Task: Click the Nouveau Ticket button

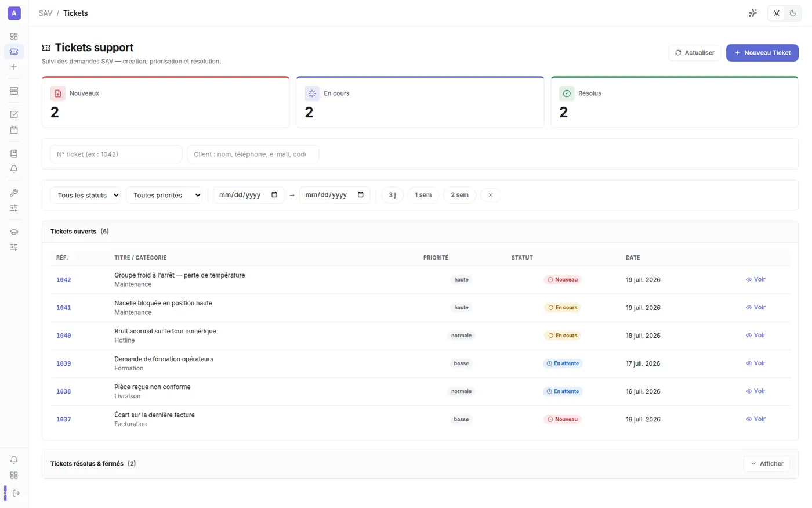Action: (762, 53)
